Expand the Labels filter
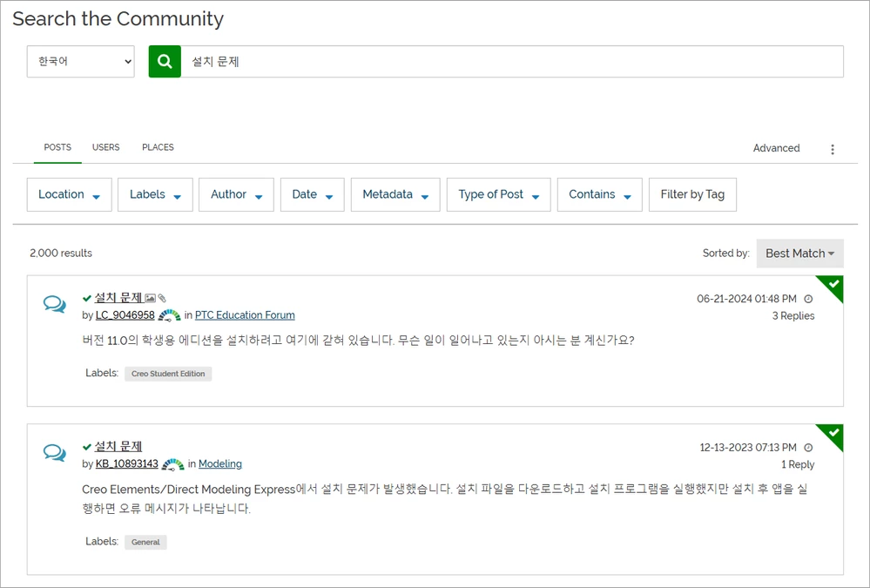This screenshot has height=588, width=870. tap(155, 194)
